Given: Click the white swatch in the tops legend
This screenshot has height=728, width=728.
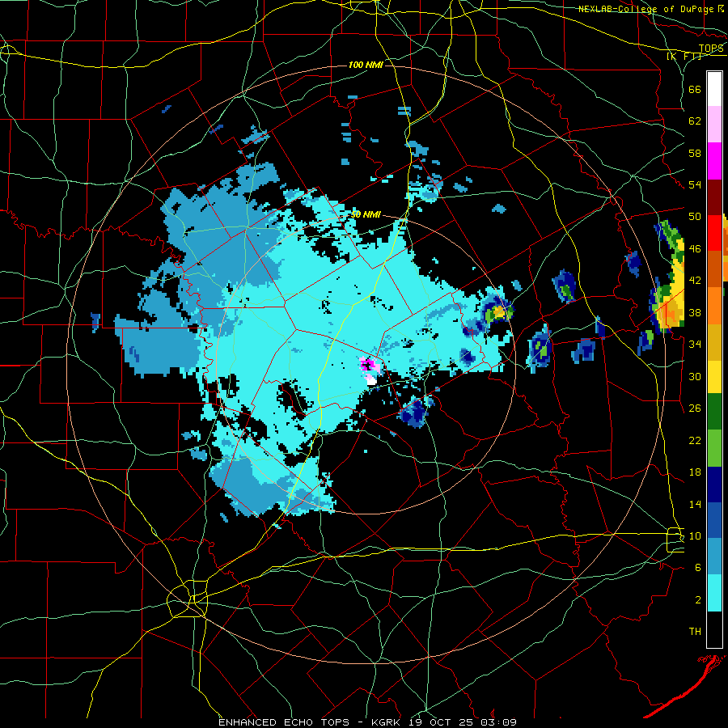Looking at the screenshot, I should [714, 89].
